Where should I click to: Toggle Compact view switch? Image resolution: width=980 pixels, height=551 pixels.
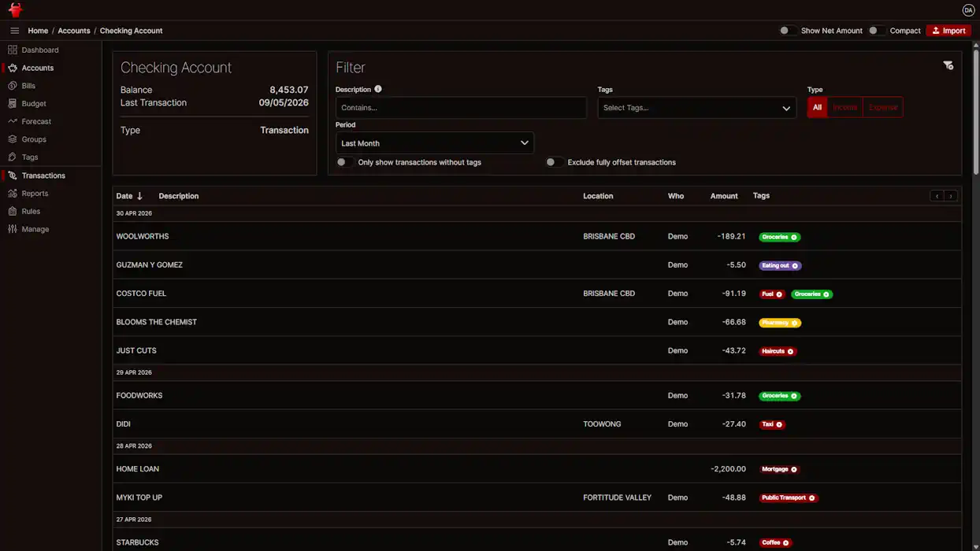tap(876, 31)
